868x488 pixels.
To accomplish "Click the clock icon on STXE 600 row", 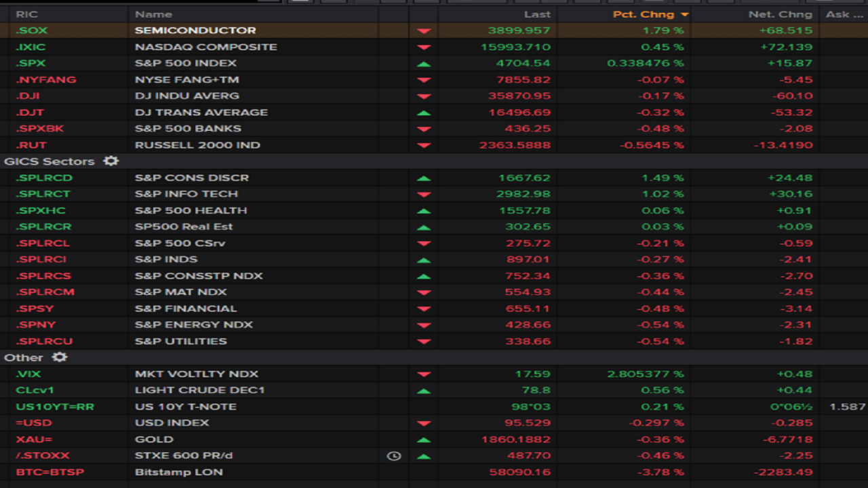I will tap(394, 456).
